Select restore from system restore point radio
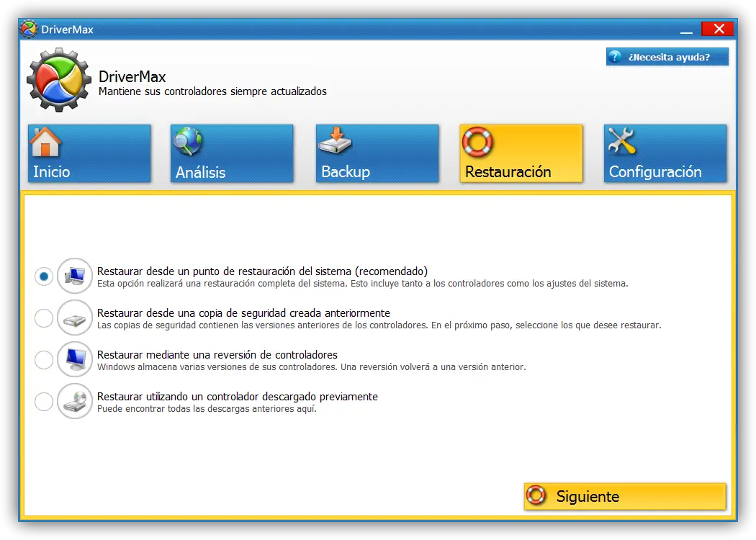The height and width of the screenshot is (540, 756). tap(44, 276)
